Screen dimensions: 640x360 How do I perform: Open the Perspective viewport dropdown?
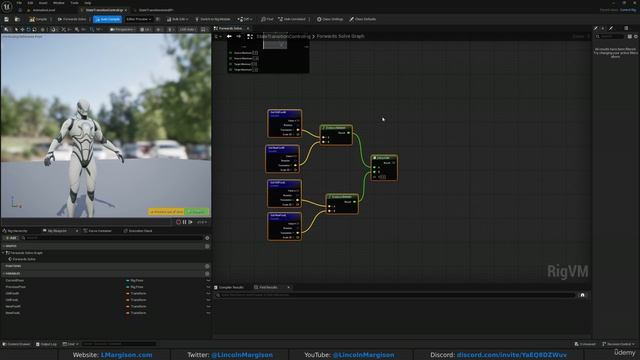122,29
